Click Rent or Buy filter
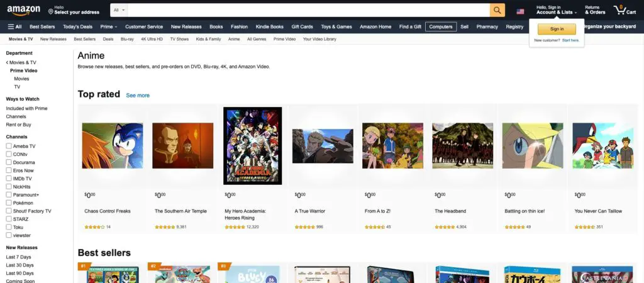Viewport: 644px width, 283px height. coord(18,125)
